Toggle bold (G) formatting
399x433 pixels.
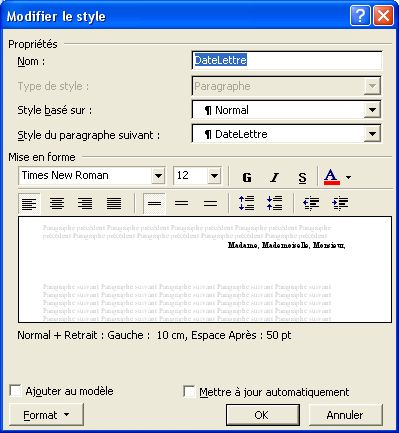tap(247, 177)
